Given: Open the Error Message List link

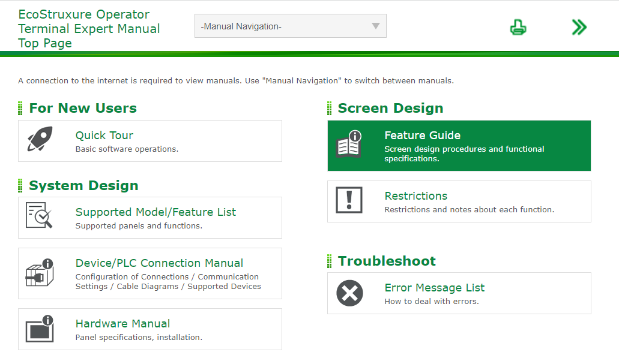Looking at the screenshot, I should pyautogui.click(x=434, y=288).
